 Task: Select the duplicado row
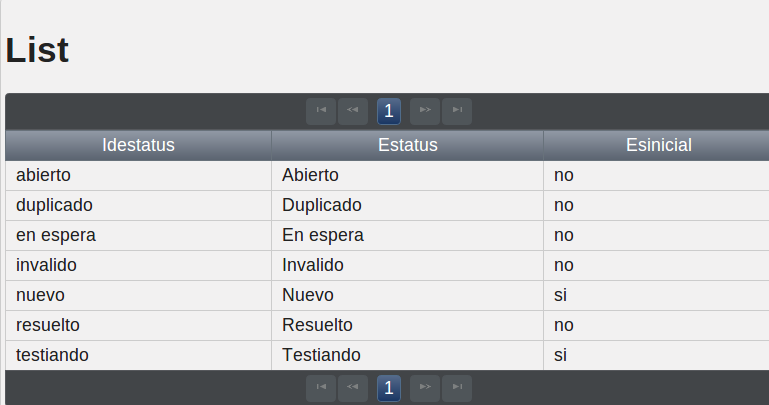[x=387, y=205]
